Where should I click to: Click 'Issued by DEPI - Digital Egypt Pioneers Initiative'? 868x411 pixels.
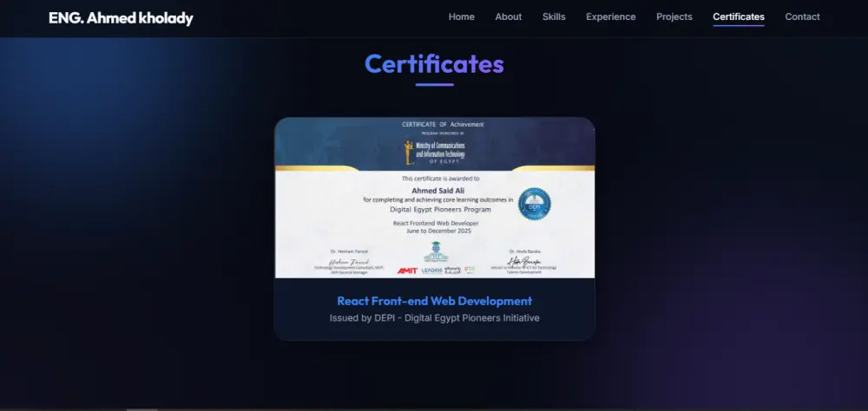pyautogui.click(x=435, y=318)
